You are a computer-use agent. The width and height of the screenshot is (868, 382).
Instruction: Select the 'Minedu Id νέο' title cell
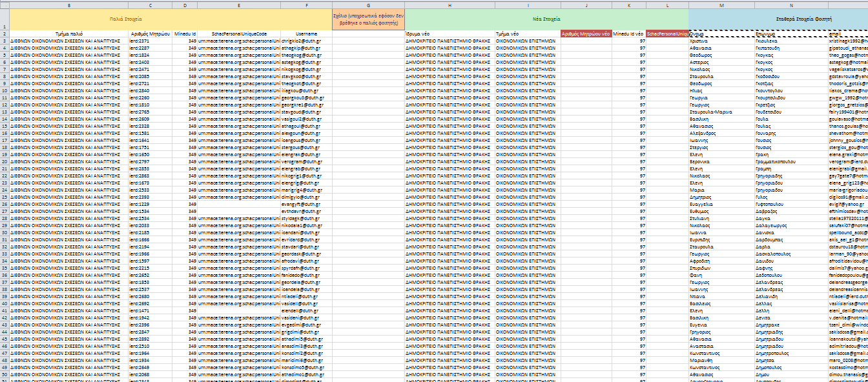pyautogui.click(x=630, y=33)
